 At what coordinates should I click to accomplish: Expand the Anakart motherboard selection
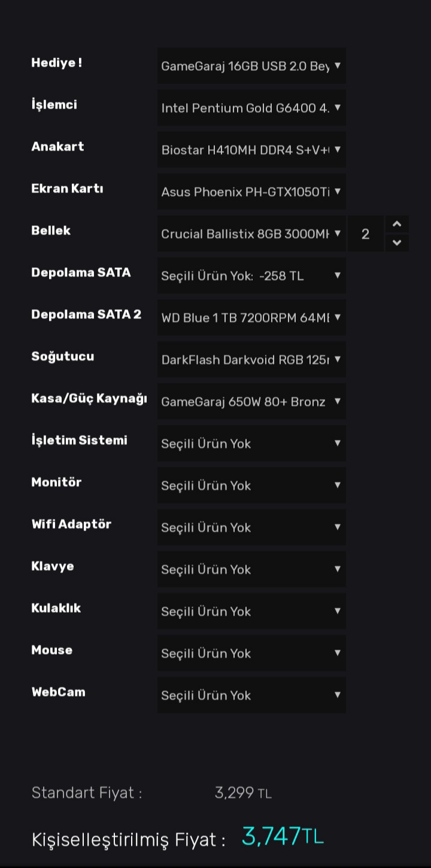(x=251, y=150)
